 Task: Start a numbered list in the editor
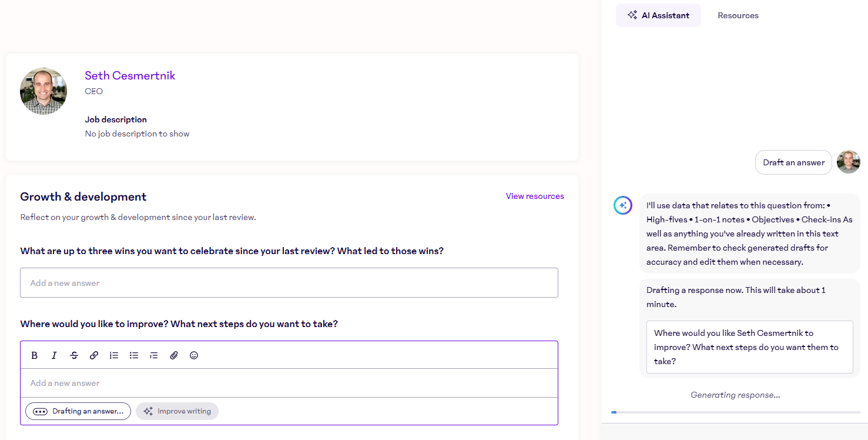tap(114, 355)
